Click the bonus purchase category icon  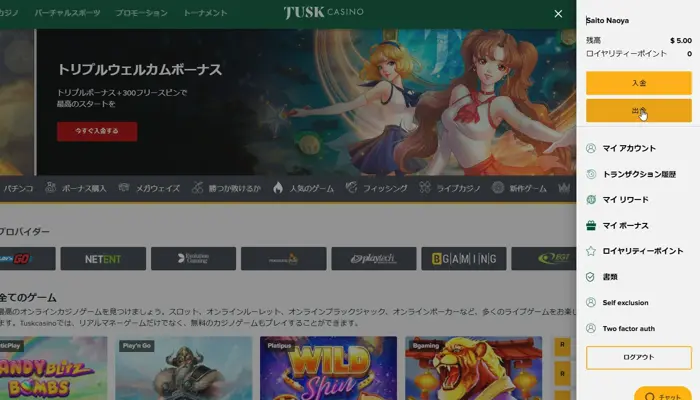point(50,188)
